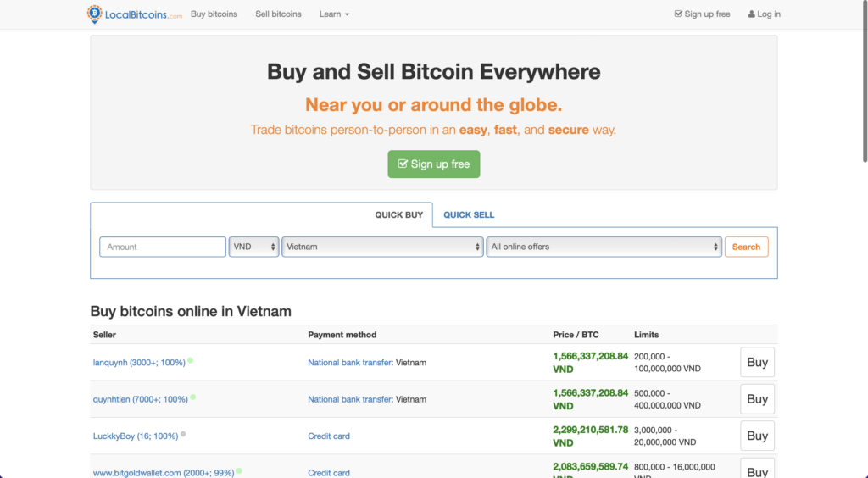Click the Limits column header
This screenshot has width=868, height=478.
[646, 335]
